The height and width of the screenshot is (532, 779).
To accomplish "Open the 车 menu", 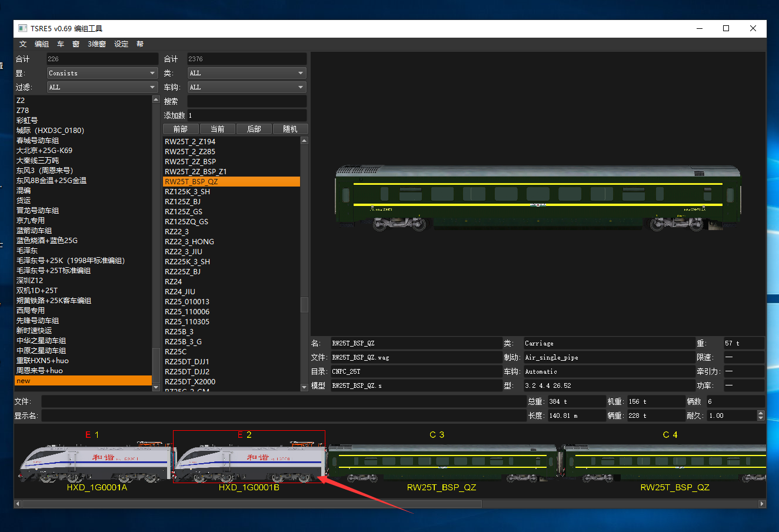I will (x=61, y=44).
